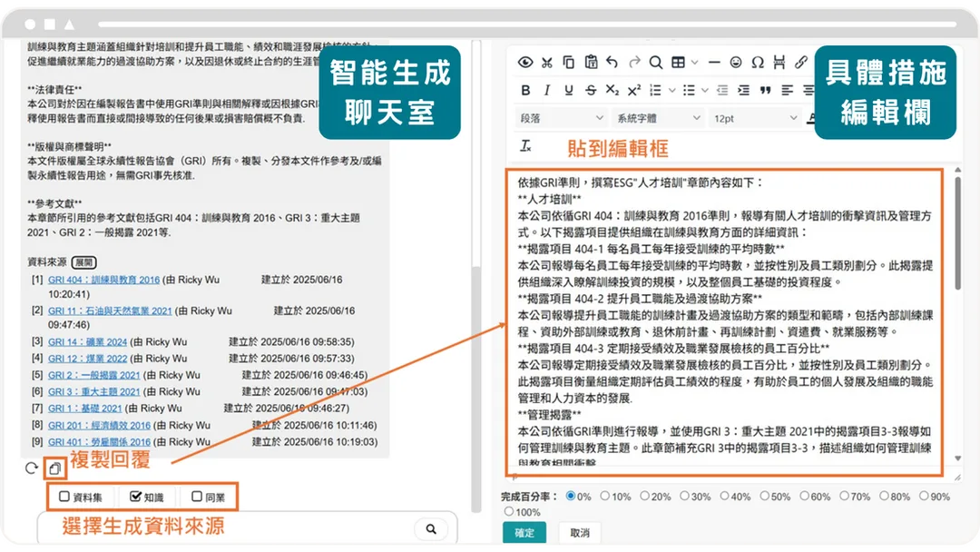Click the 確定 confirm button
The width and height of the screenshot is (980, 552).
524,533
